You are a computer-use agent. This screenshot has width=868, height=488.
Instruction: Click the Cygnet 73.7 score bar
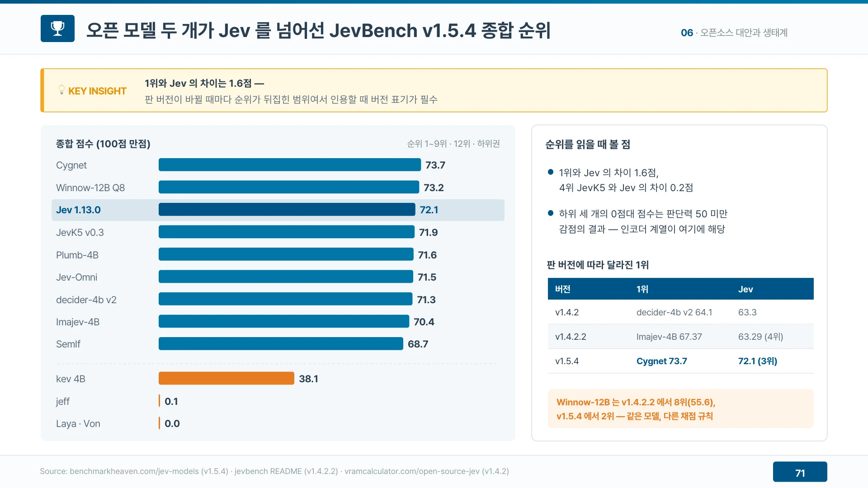pos(290,165)
